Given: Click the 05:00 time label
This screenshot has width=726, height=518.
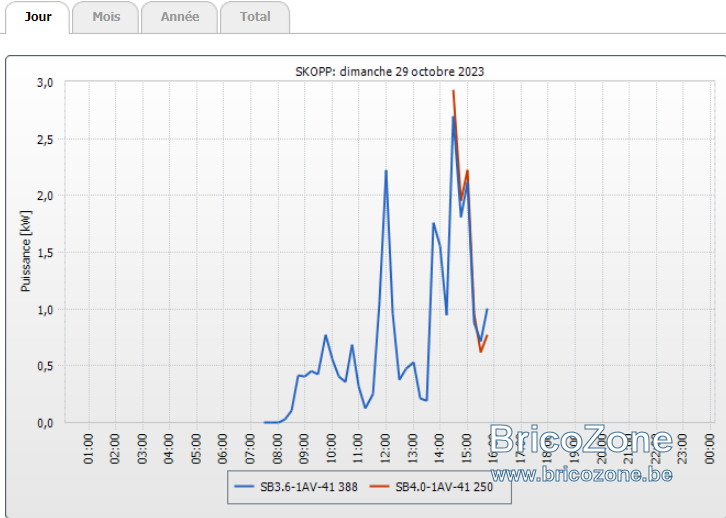Looking at the screenshot, I should click(196, 449).
